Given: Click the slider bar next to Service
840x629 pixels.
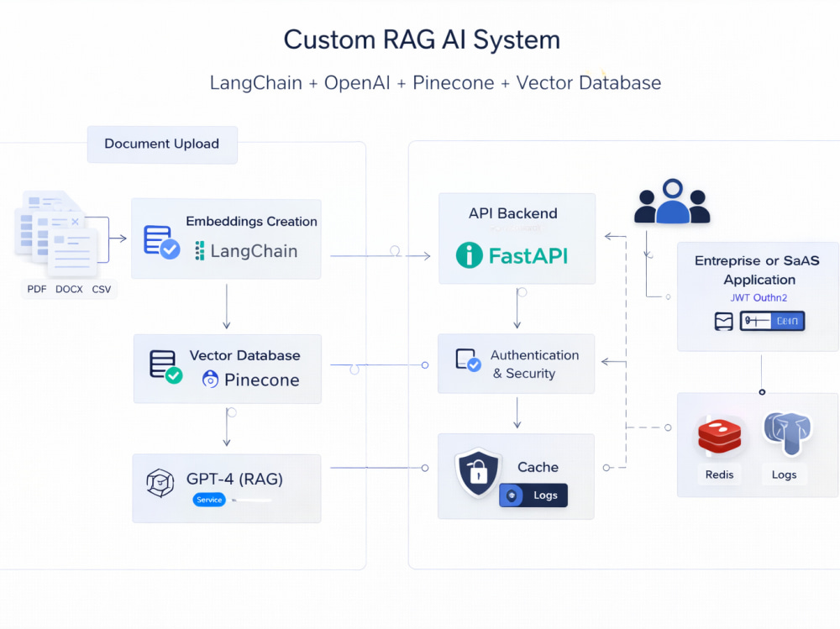Looking at the screenshot, I should tap(251, 501).
